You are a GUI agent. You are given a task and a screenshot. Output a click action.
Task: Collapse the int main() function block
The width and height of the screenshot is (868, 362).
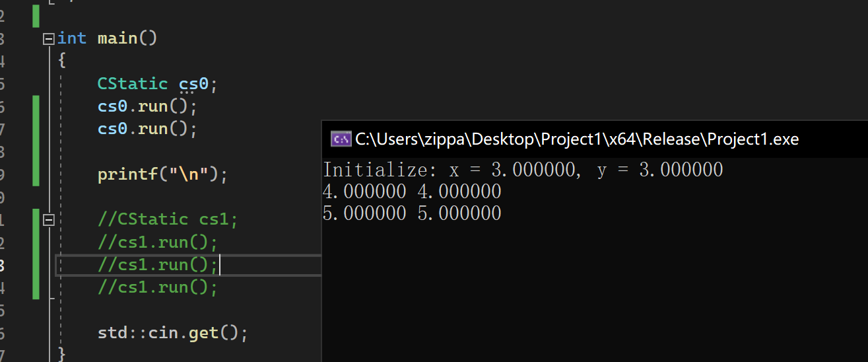point(48,38)
